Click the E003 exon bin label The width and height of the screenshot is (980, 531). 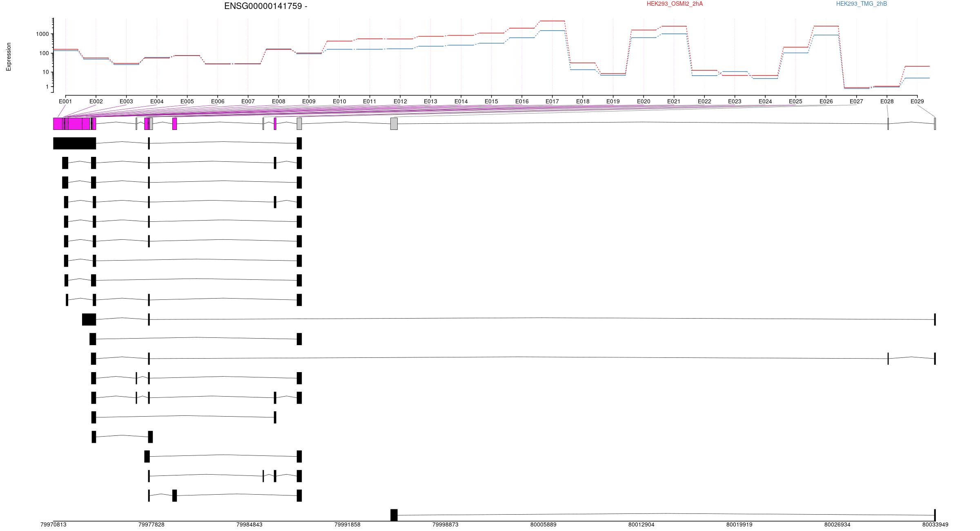pos(126,101)
